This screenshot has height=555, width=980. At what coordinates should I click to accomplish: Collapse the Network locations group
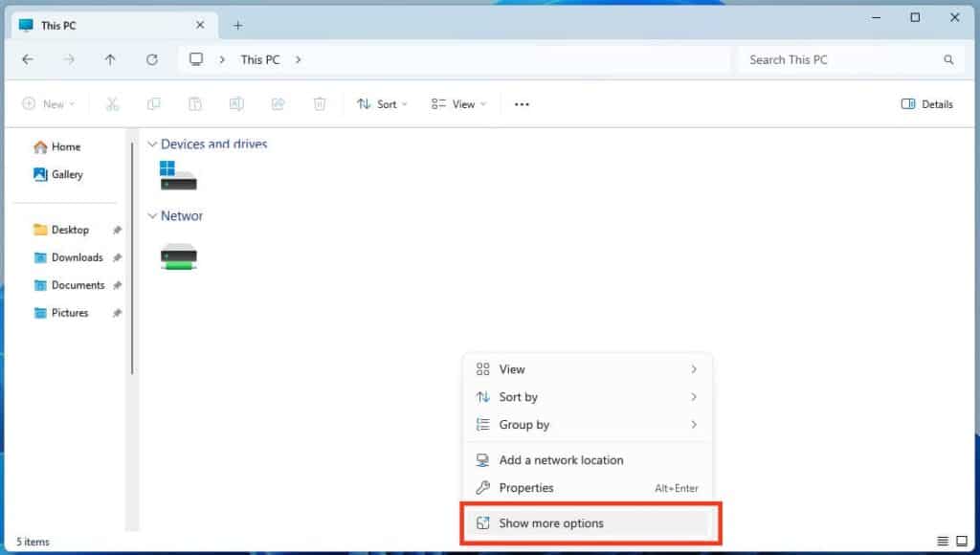(152, 216)
